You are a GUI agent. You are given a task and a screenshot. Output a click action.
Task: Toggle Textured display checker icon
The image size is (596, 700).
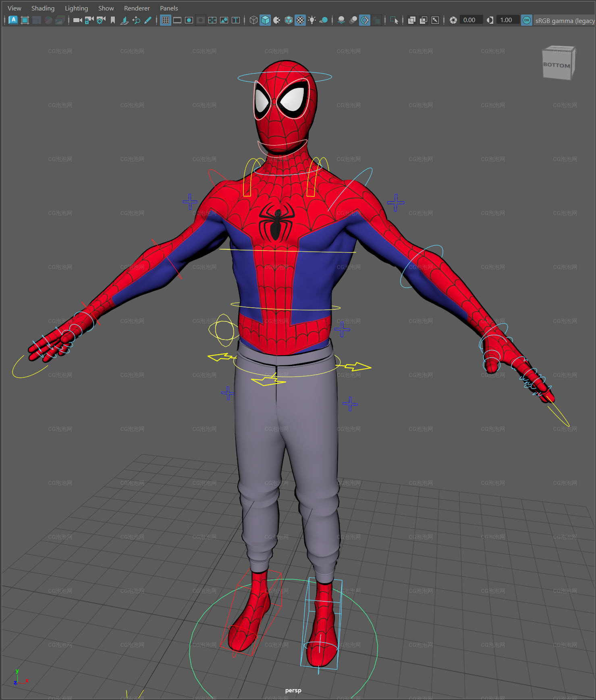[300, 20]
